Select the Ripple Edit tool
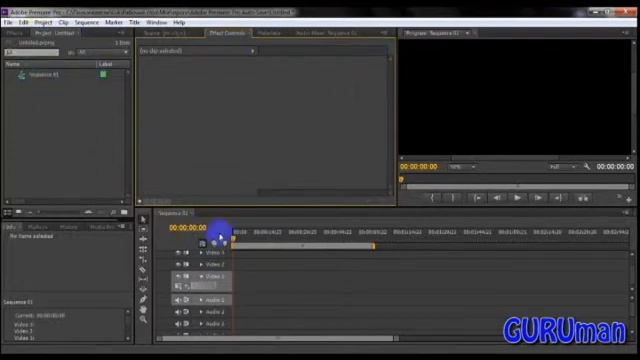 [x=143, y=239]
